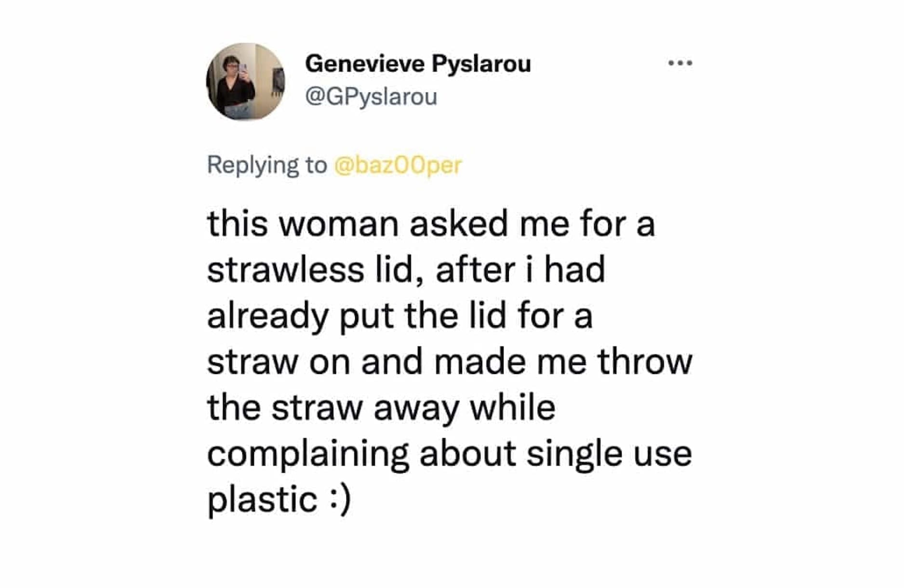Image resolution: width=904 pixels, height=588 pixels.
Task: Click the "Replying to" label
Action: (x=266, y=165)
